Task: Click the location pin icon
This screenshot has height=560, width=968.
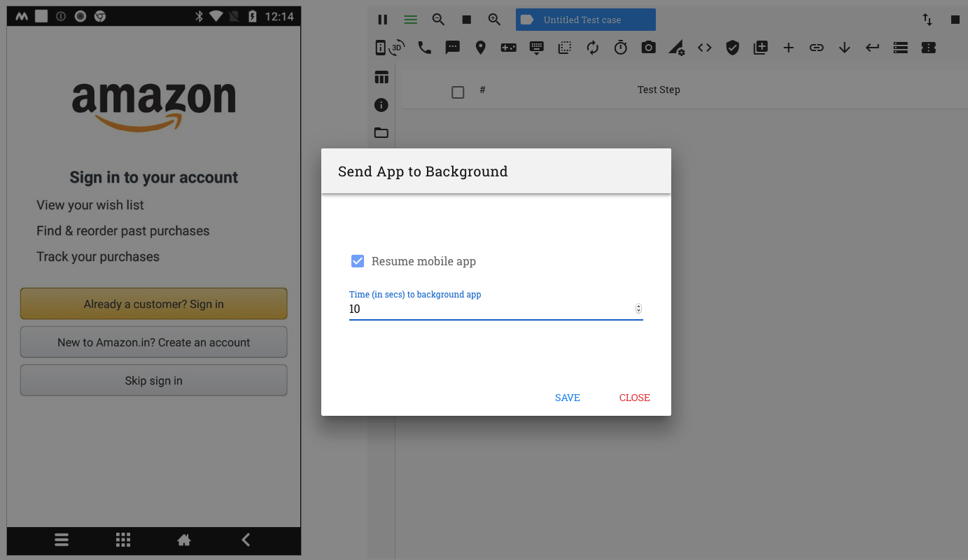Action: [x=481, y=48]
